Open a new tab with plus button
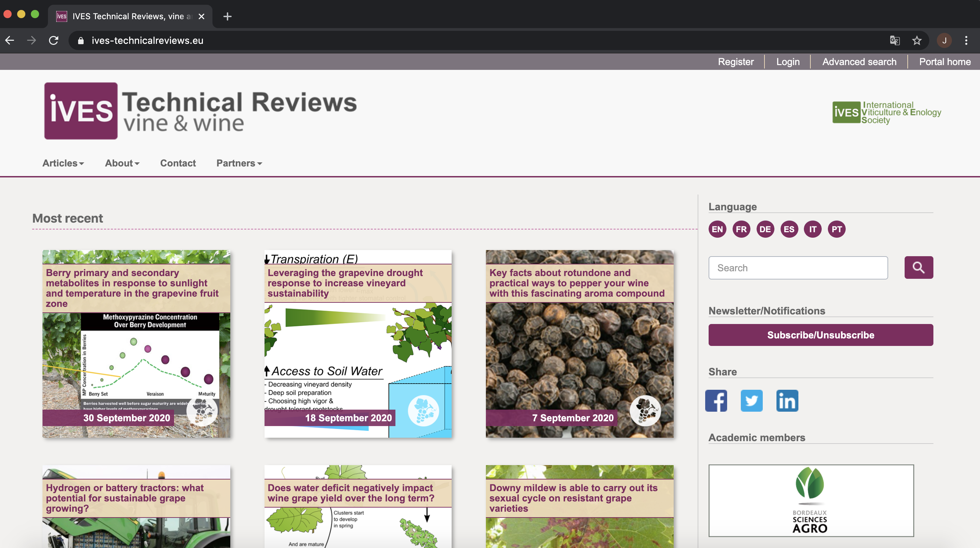This screenshot has height=548, width=980. pos(228,16)
